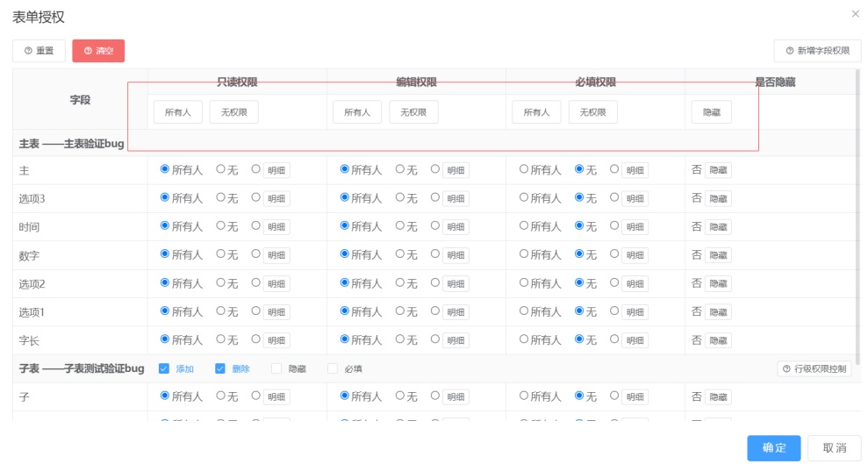This screenshot has width=868, height=471.
Task: Hide the 数字 field via 隐藏 button
Action: tap(718, 255)
